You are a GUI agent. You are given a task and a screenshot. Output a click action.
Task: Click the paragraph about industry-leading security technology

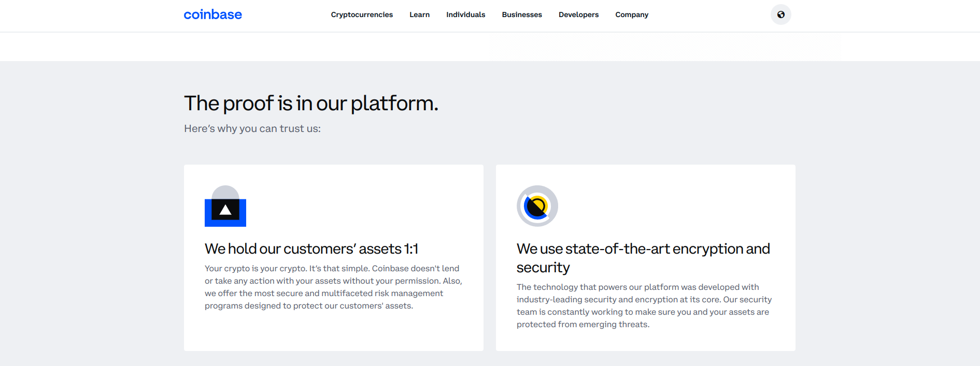644,305
